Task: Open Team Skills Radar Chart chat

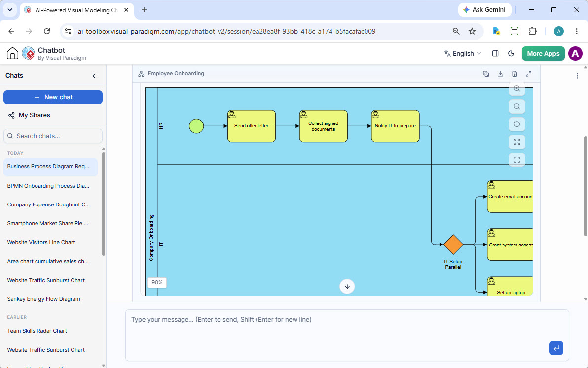Action: pos(50,331)
